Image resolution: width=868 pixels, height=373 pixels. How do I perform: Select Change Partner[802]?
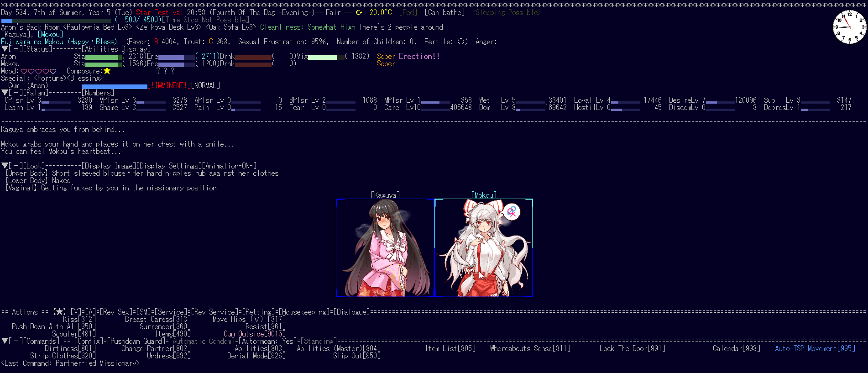pos(156,349)
